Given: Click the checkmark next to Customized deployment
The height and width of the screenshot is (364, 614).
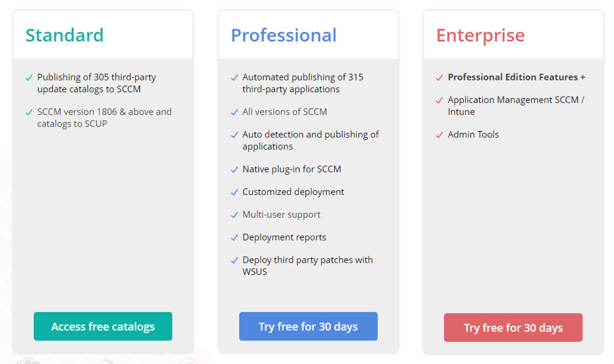Looking at the screenshot, I should [x=234, y=192].
